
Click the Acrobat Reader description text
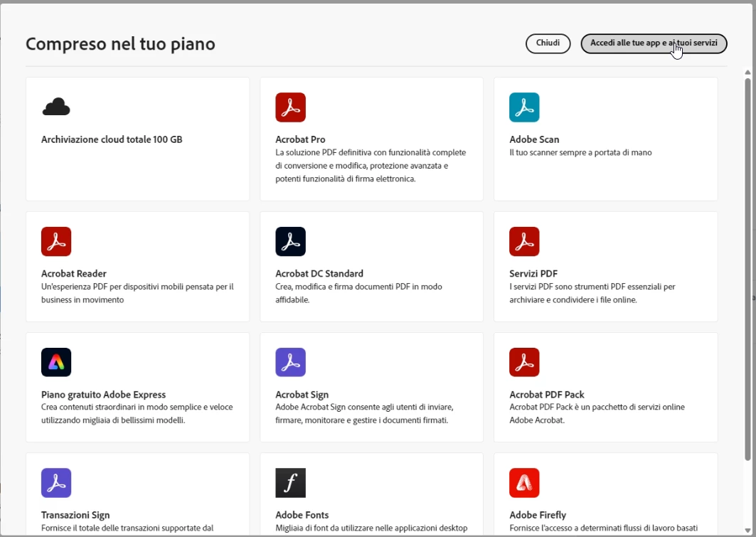[137, 293]
